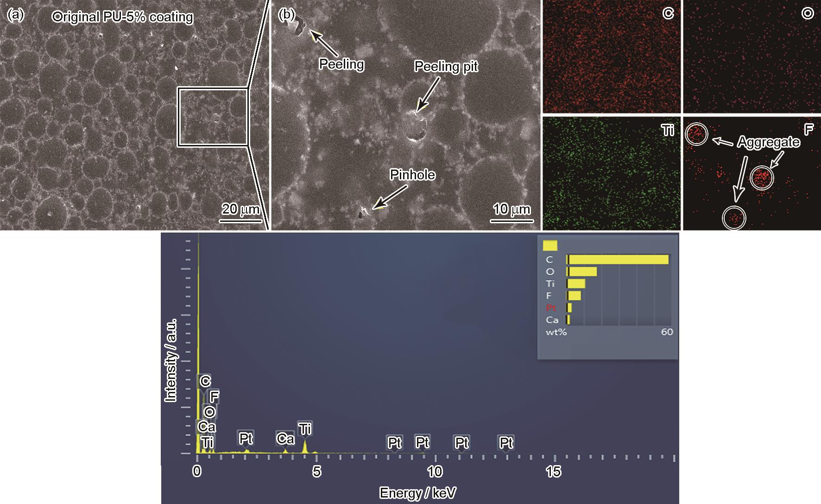The width and height of the screenshot is (821, 504).
Task: Click the top-left circled aggregate in F map
Action: click(696, 134)
